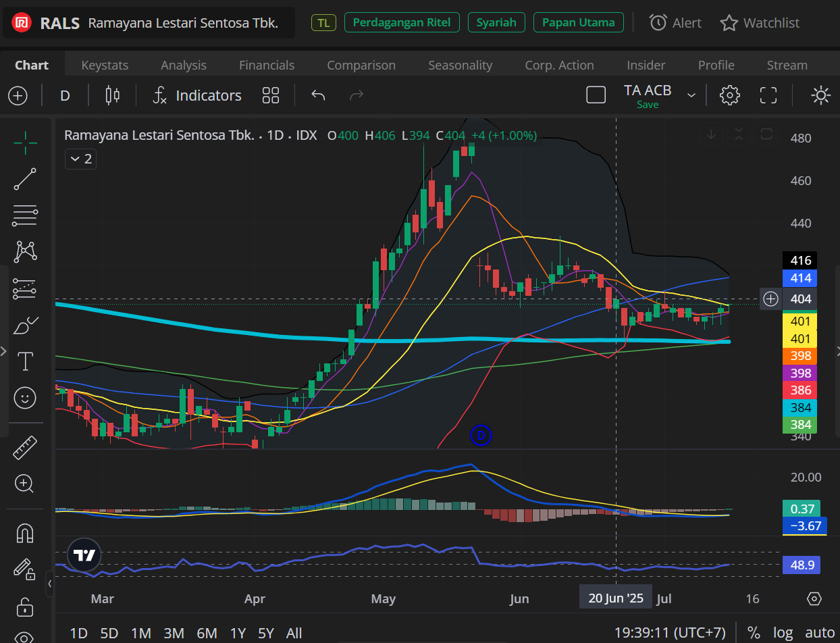Change the D timeframe interval

(65, 95)
